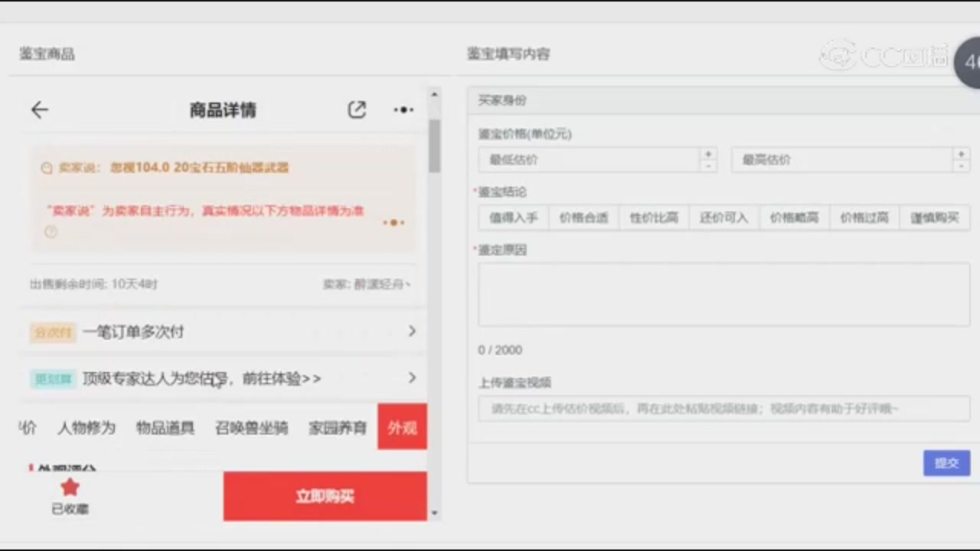Click the 上传鉴宝视频 link input
The width and height of the screenshot is (980, 551).
(x=724, y=409)
